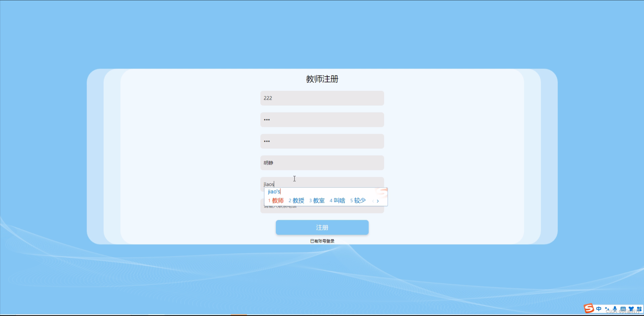This screenshot has width=644, height=316.
Task: Click the punctuation icon on Sogou toolbar
Action: tap(607, 309)
